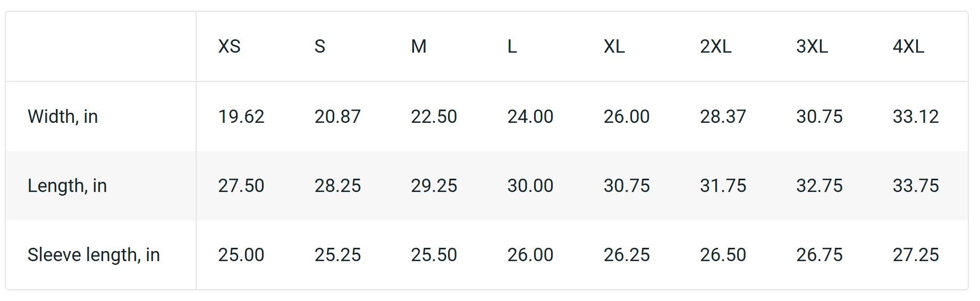Screen dimensions: 980x301
Task: Select the XL sleeve length value 26.25
Action: tap(627, 255)
